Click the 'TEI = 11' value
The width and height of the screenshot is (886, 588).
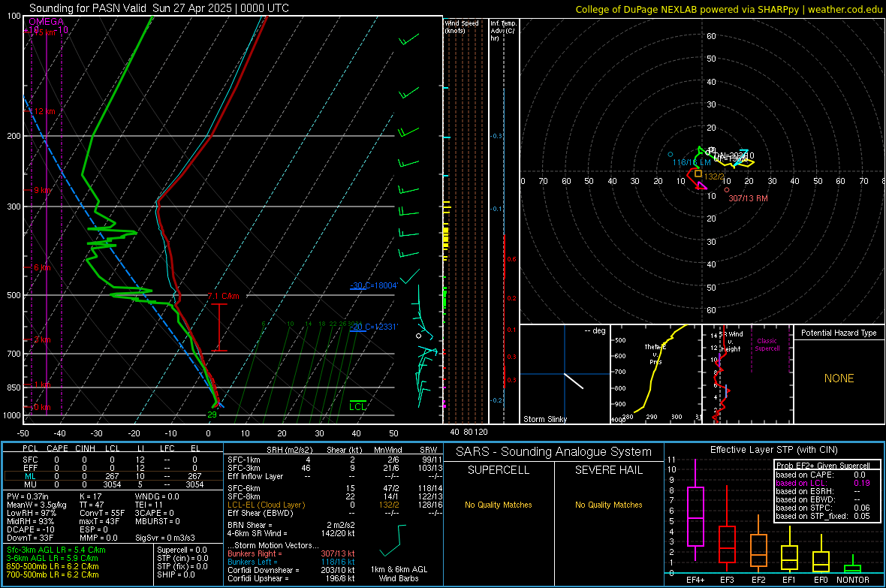[149, 505]
